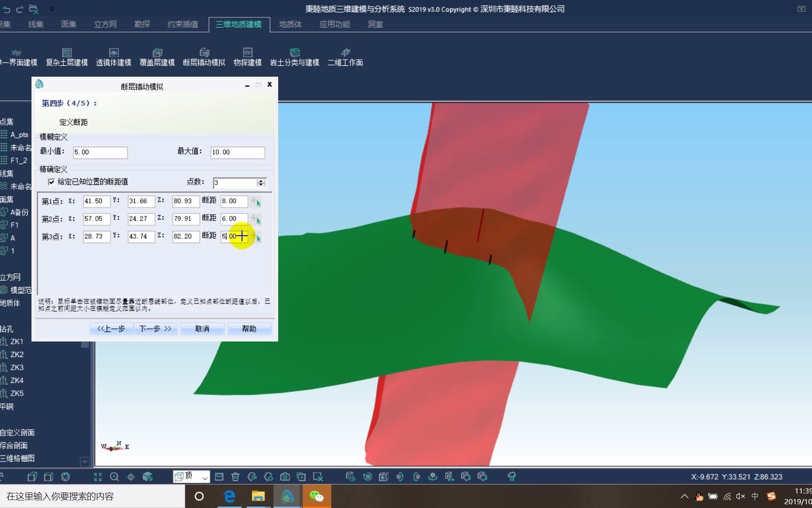Switch to the 地质体 ribbon tab

290,24
